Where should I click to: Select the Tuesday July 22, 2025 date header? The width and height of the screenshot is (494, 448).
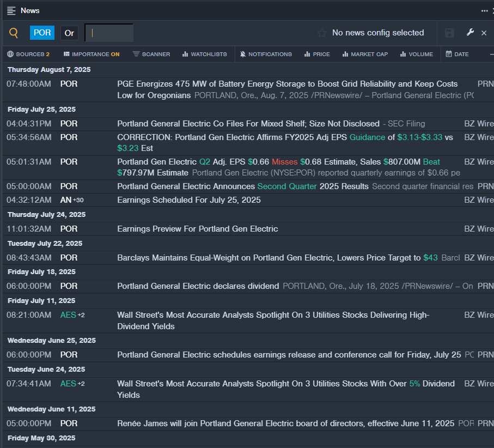pyautogui.click(x=45, y=244)
